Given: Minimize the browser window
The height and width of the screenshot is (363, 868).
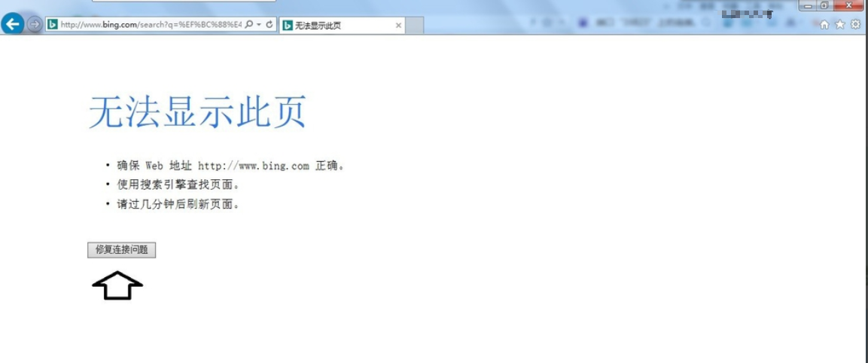Looking at the screenshot, I should tap(809, 5).
